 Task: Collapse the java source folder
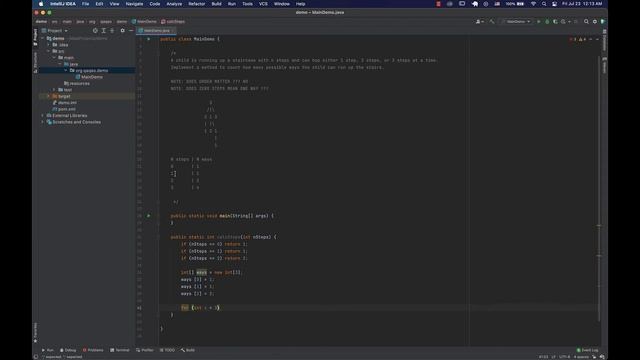point(60,64)
